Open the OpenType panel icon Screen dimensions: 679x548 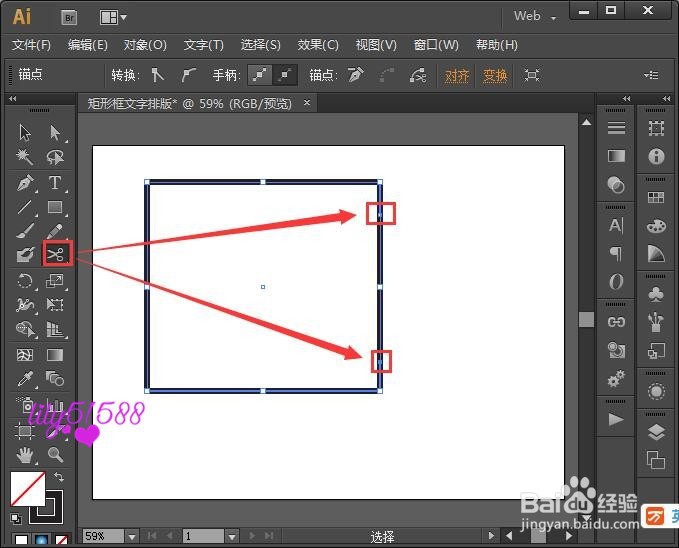click(x=616, y=282)
